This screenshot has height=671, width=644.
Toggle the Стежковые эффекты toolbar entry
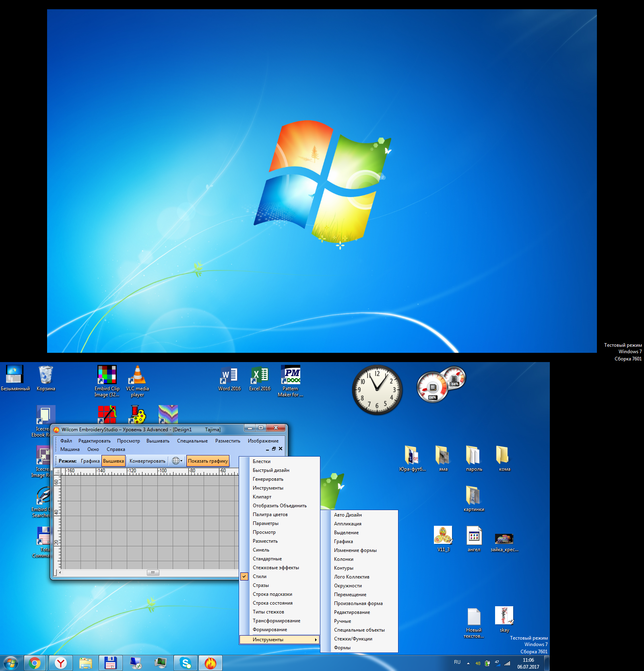coord(280,568)
